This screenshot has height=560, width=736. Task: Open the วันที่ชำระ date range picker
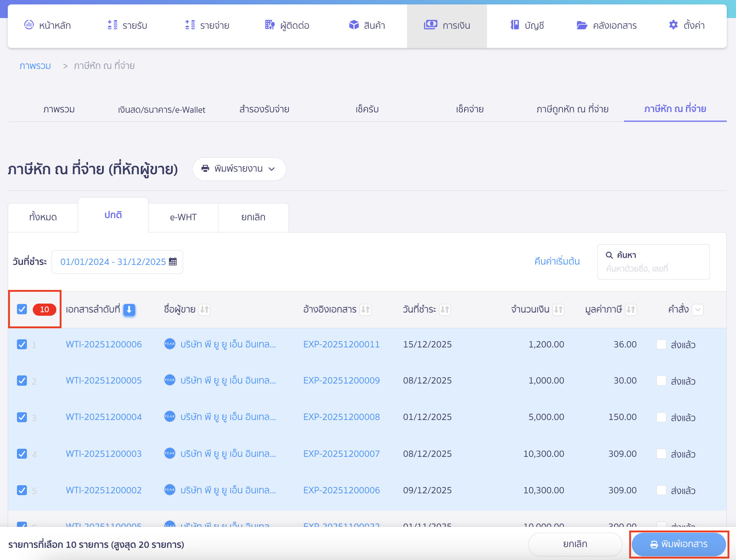click(x=117, y=262)
